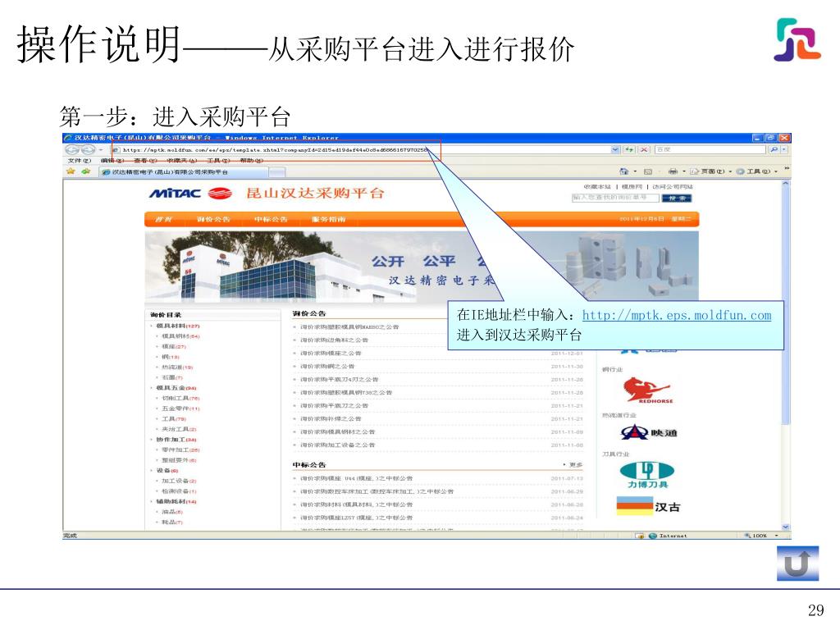Open the zoom level 100% dropdown
Image resolution: width=840 pixels, height=630 pixels.
coord(776,536)
